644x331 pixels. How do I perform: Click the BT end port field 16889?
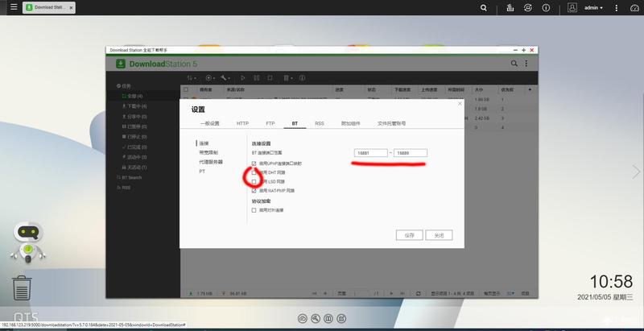pyautogui.click(x=411, y=153)
